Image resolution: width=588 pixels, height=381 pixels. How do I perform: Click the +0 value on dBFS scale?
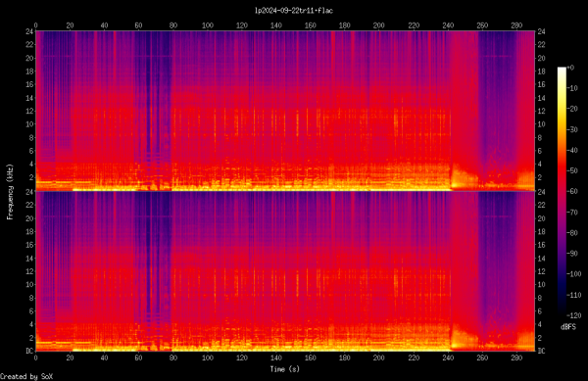[570, 68]
